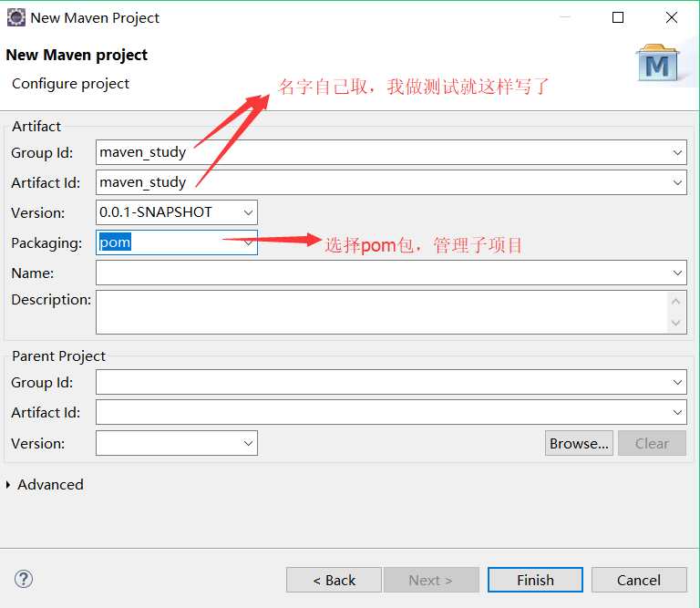Viewport: 700px width, 608px height.
Task: Open the Artifact Version 0.0.1-SNAPSHOT dropdown
Action: coord(248,212)
